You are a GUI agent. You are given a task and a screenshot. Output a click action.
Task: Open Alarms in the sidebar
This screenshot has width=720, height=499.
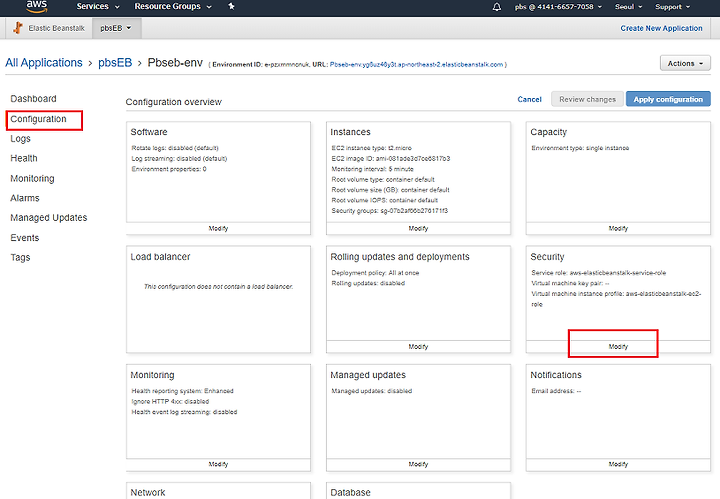25,198
